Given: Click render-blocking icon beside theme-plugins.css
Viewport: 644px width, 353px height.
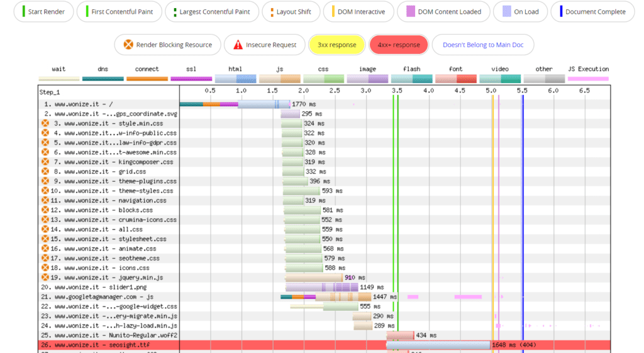Looking at the screenshot, I should pyautogui.click(x=45, y=181).
